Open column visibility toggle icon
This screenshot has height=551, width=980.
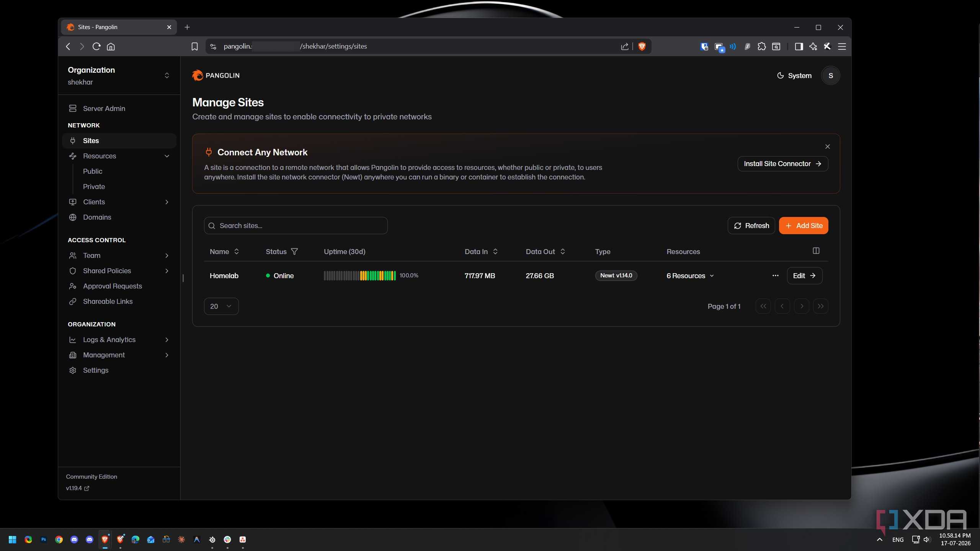pos(816,251)
